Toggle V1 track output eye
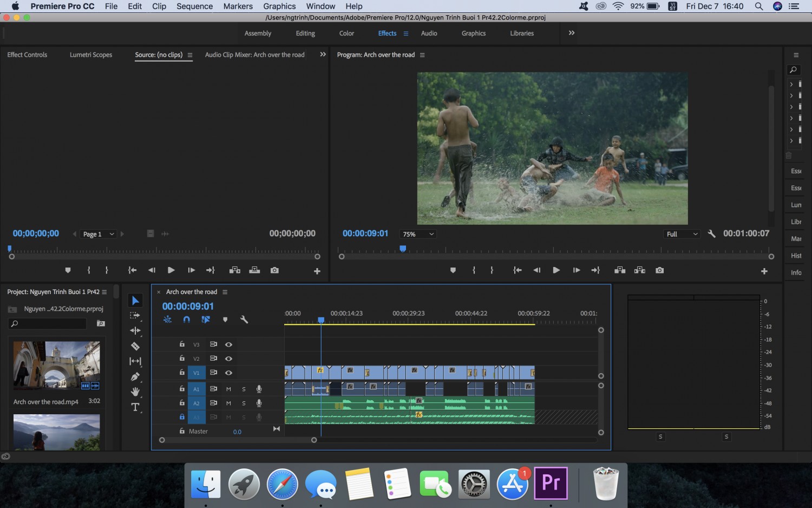812x508 pixels. [228, 373]
